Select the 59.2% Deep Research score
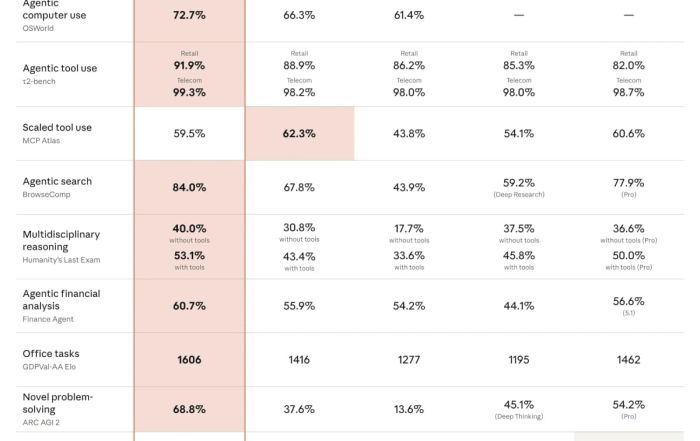The image size is (700, 441). coord(519,183)
